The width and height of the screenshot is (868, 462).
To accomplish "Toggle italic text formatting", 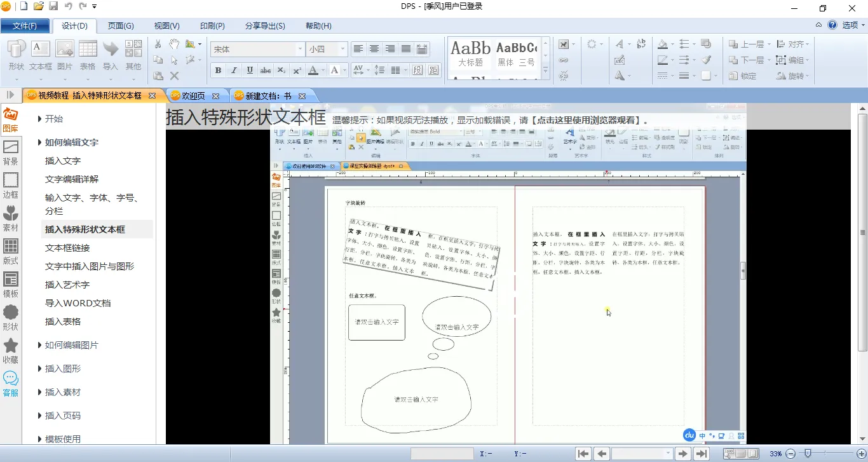I will point(234,71).
